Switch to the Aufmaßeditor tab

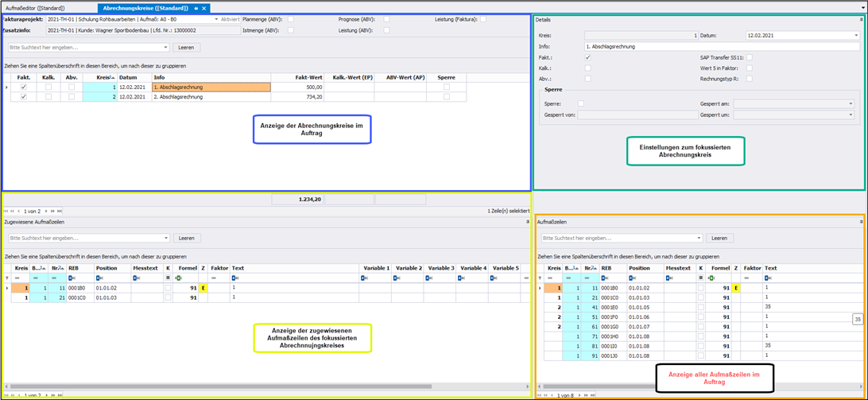point(35,8)
